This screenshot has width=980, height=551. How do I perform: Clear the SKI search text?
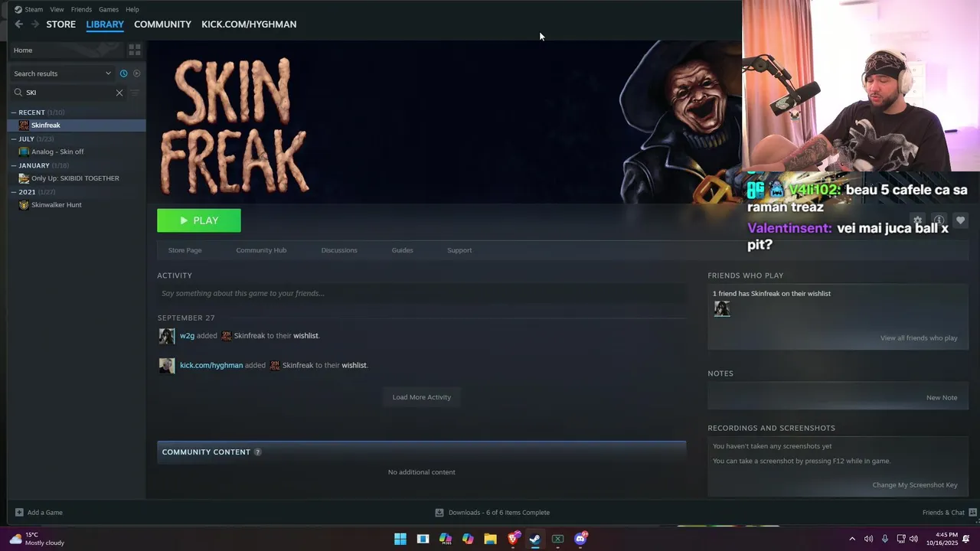[x=119, y=93]
